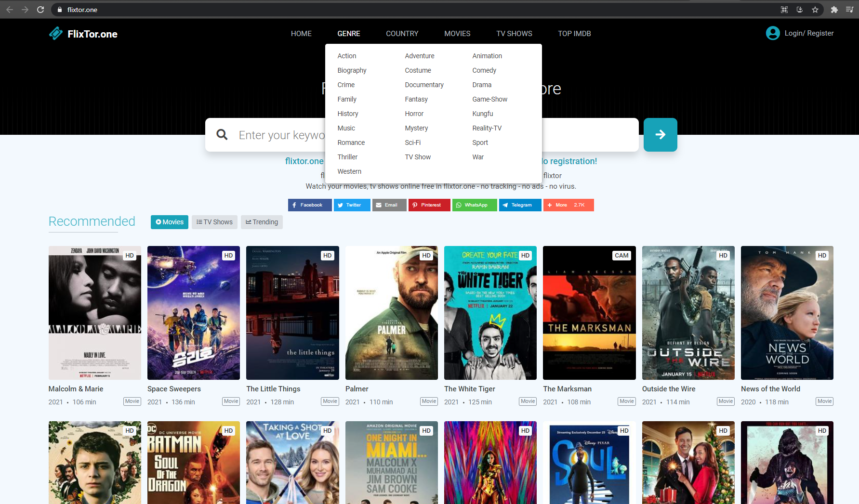Open the Pixar Soul poster
The width and height of the screenshot is (859, 504).
(589, 463)
